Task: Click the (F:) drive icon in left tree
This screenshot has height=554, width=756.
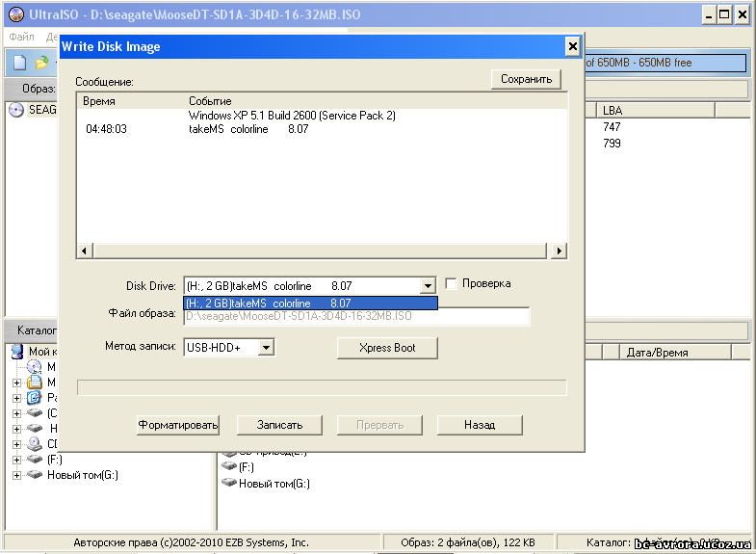Action: (35, 459)
